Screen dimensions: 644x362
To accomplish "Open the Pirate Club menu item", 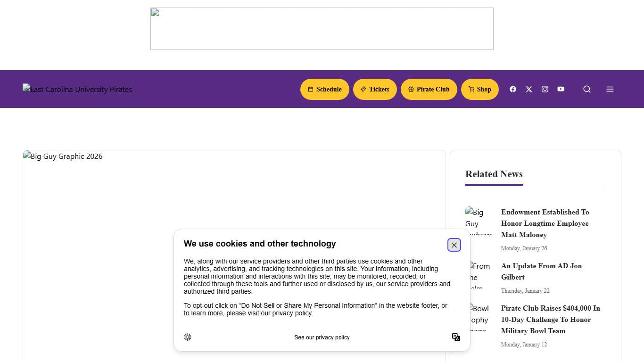I will point(429,89).
